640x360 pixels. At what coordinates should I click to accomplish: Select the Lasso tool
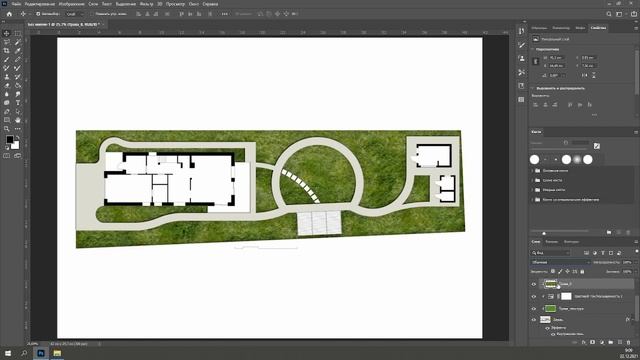(x=7, y=42)
